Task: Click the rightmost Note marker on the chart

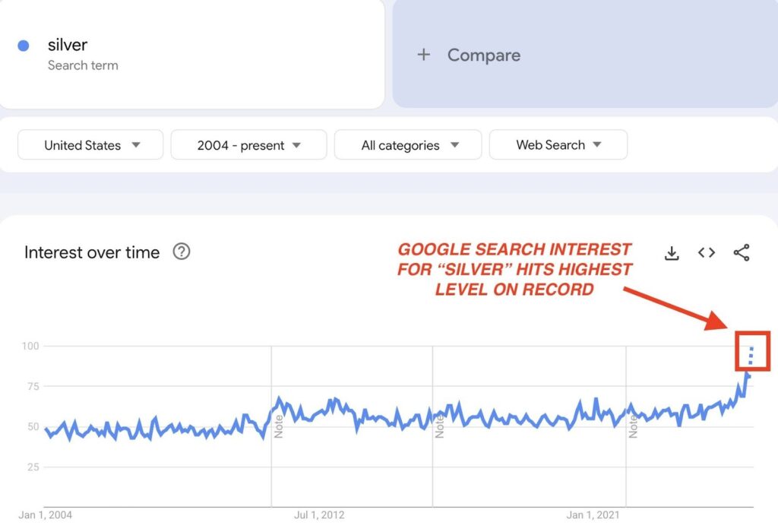Action: point(633,426)
